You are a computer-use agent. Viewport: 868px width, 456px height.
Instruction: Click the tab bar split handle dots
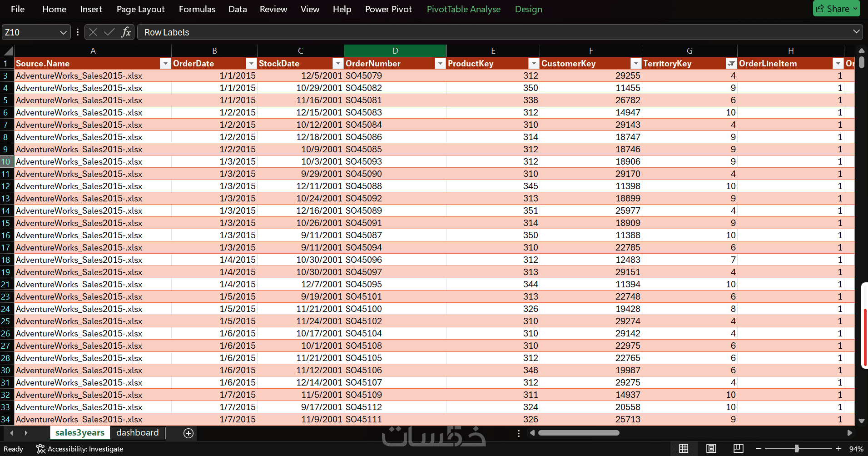coord(518,433)
